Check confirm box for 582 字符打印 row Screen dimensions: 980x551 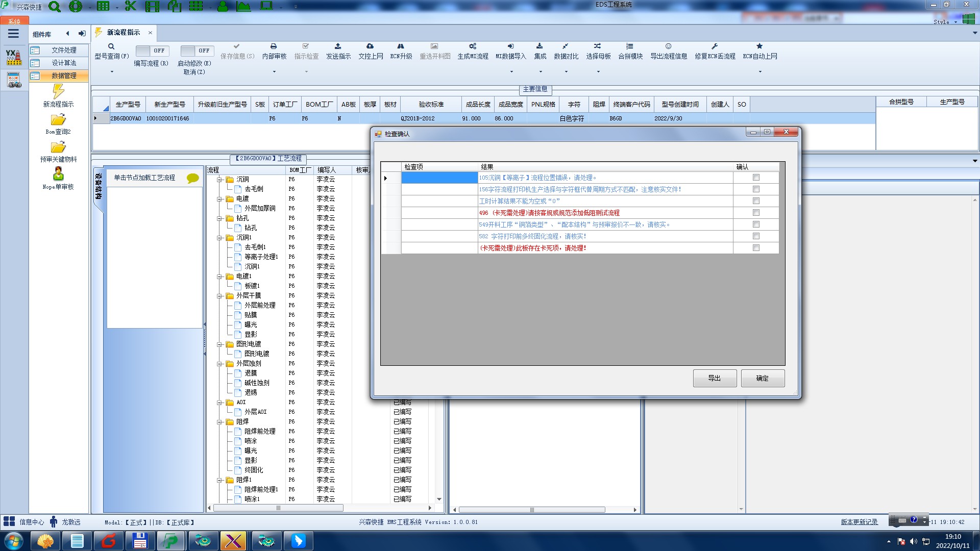coord(756,236)
